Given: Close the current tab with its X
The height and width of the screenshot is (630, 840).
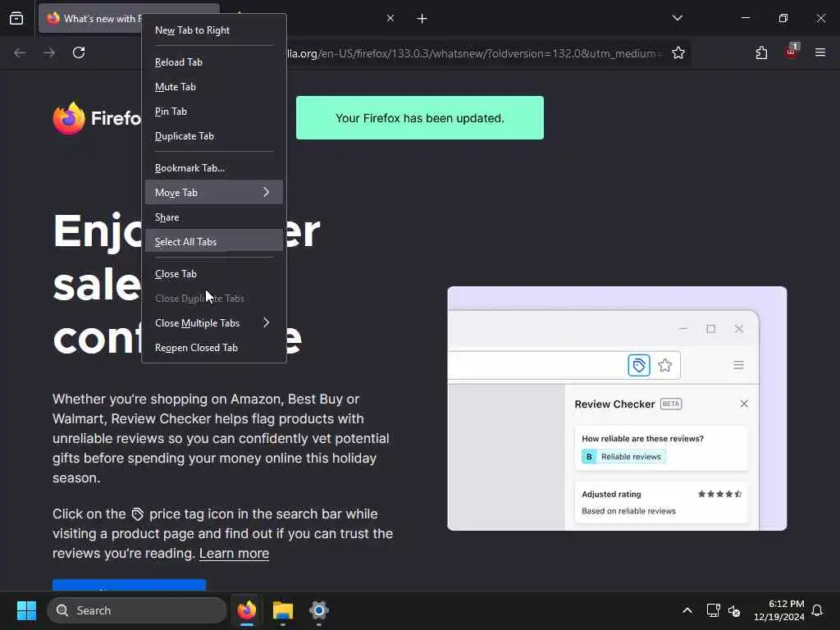Looking at the screenshot, I should (390, 19).
